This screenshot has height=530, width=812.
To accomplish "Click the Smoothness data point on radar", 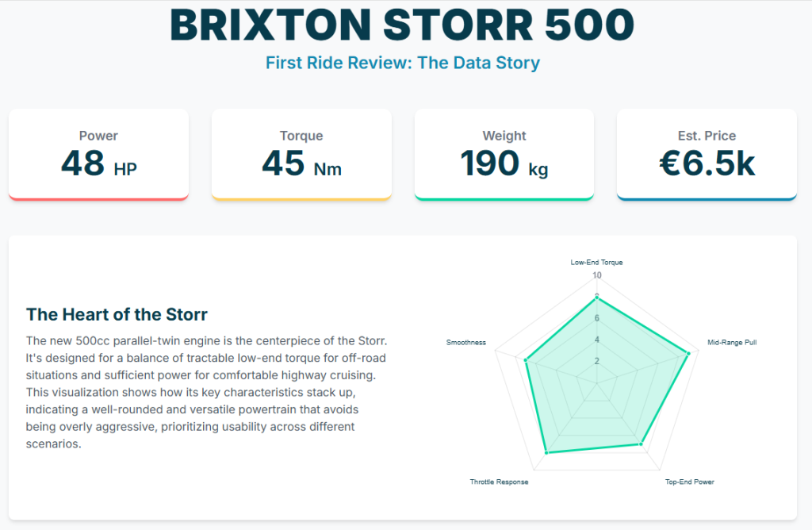I will [526, 360].
